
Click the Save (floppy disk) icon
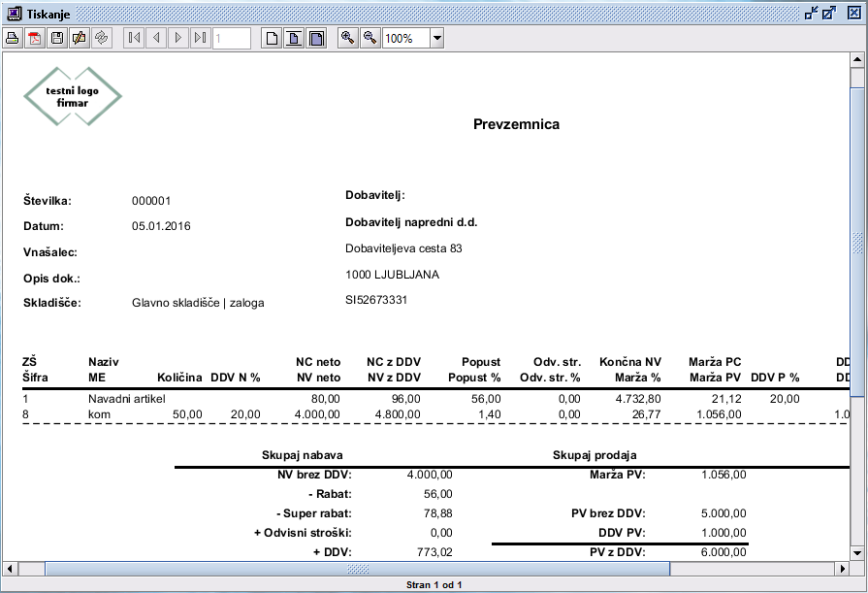click(57, 38)
